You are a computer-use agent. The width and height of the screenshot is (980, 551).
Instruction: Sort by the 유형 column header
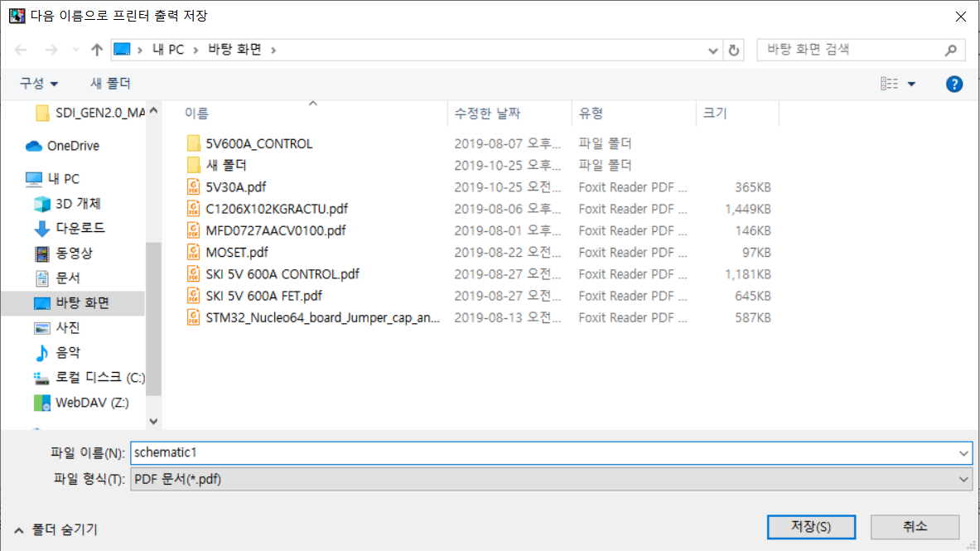pos(591,114)
